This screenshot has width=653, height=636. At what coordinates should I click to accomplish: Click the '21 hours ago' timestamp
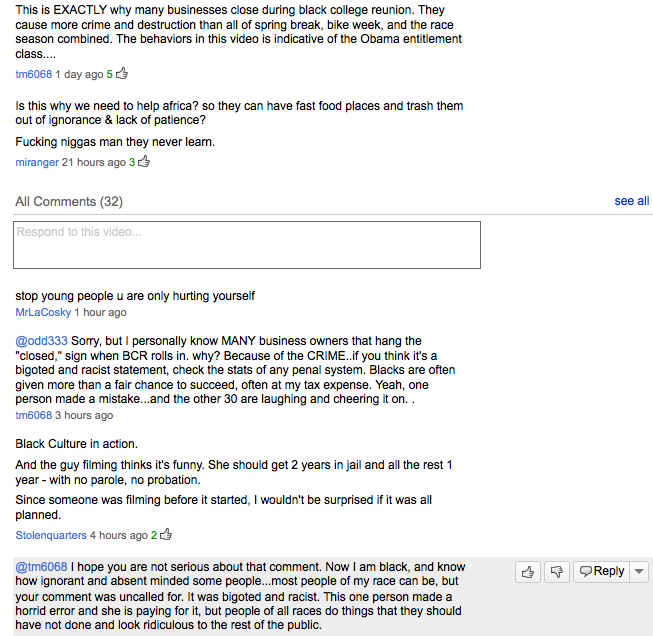[x=94, y=162]
